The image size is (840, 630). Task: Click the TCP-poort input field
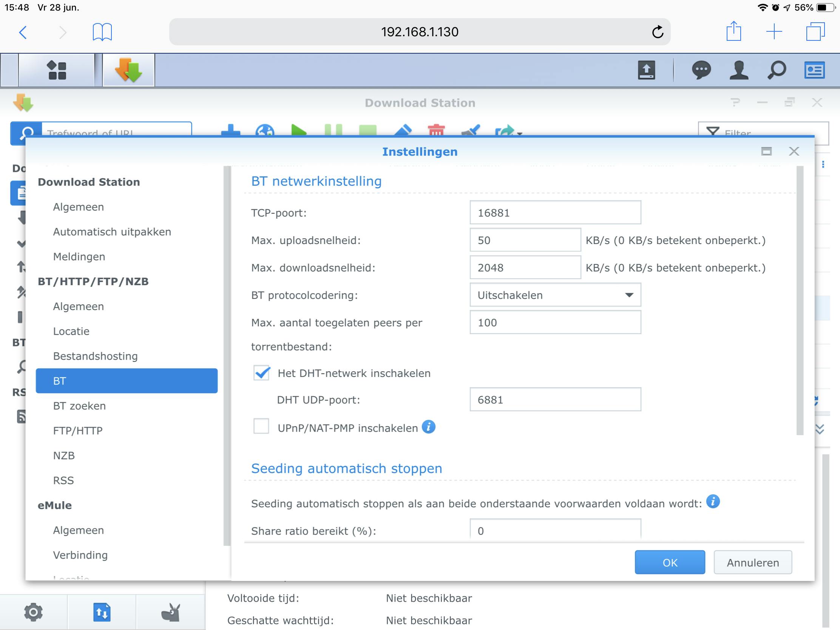coord(555,213)
